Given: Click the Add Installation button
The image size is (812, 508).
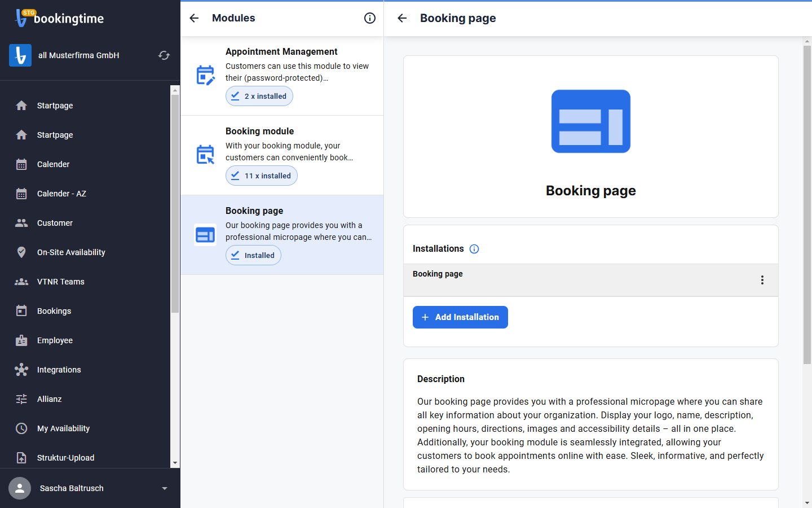Looking at the screenshot, I should click(460, 317).
